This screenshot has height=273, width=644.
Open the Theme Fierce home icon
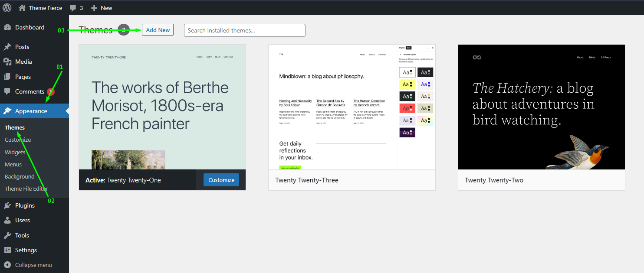coord(22,8)
